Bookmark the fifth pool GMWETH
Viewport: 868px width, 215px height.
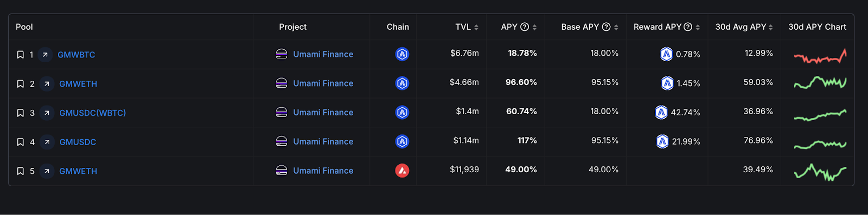[20, 171]
